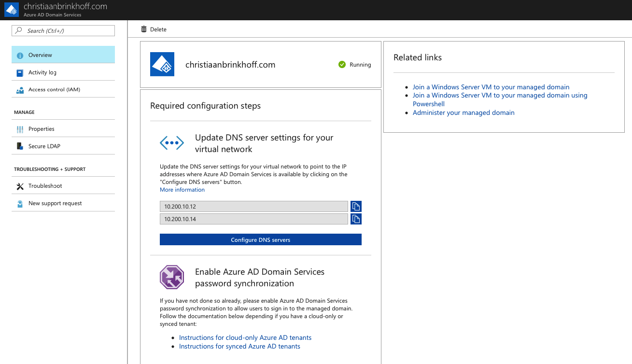Open Instructions for synced Azure AD tenants
Viewport: 632px width, 364px height.
(239, 346)
